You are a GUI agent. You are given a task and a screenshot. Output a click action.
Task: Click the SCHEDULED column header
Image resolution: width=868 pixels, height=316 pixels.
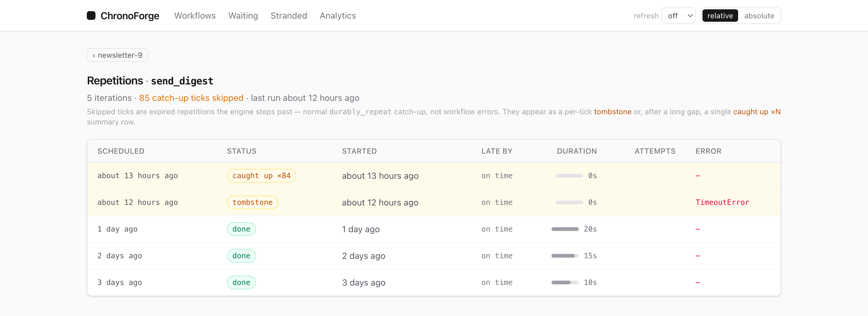pyautogui.click(x=121, y=151)
